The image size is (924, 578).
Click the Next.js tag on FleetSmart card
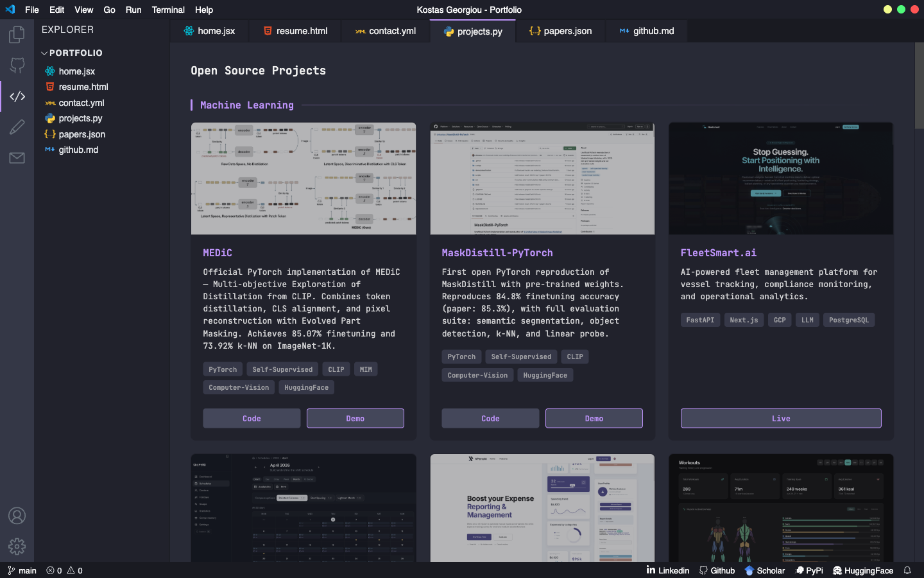pyautogui.click(x=744, y=320)
